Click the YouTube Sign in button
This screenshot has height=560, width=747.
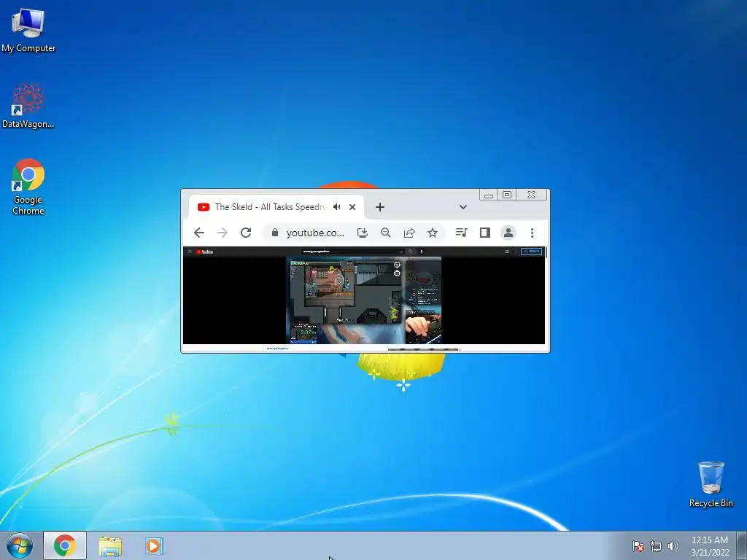click(531, 252)
